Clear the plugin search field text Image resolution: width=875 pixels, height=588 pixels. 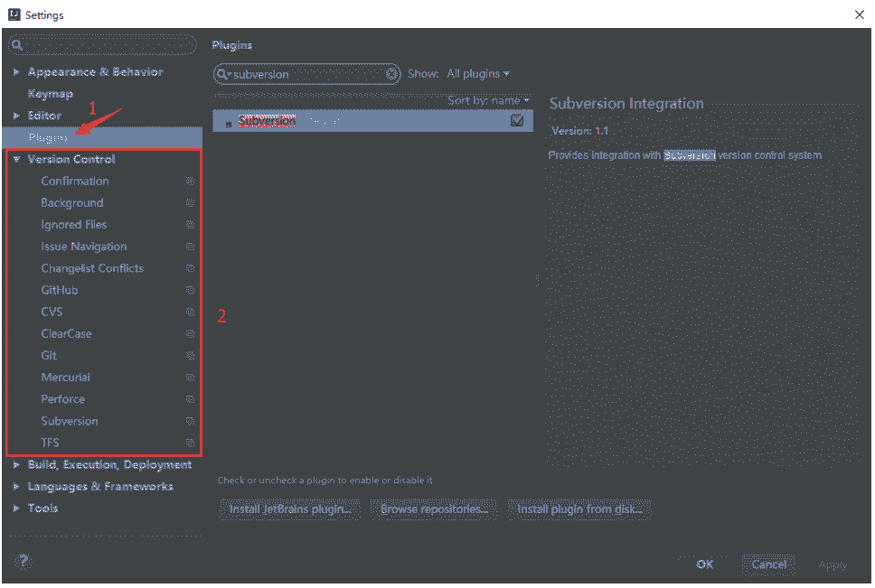392,74
